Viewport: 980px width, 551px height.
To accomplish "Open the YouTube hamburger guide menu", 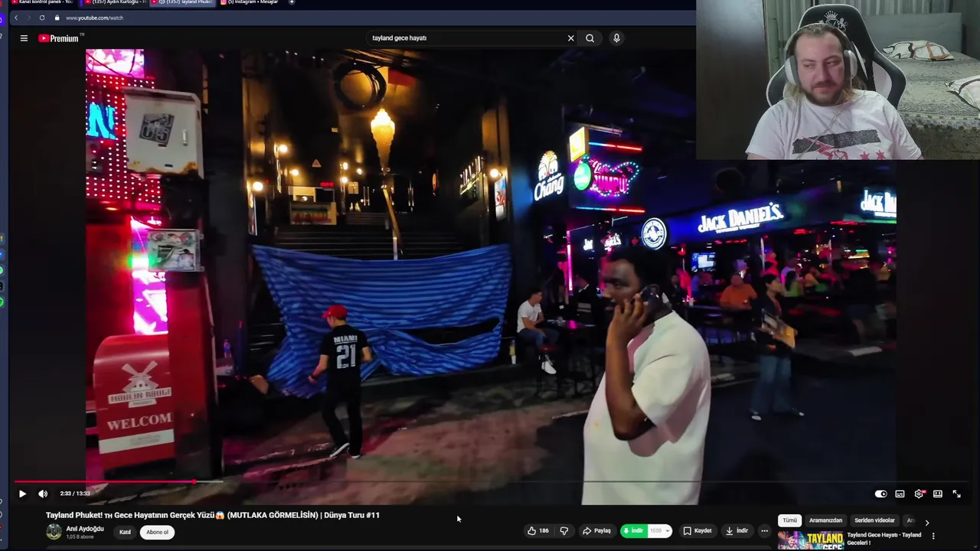I will (24, 38).
